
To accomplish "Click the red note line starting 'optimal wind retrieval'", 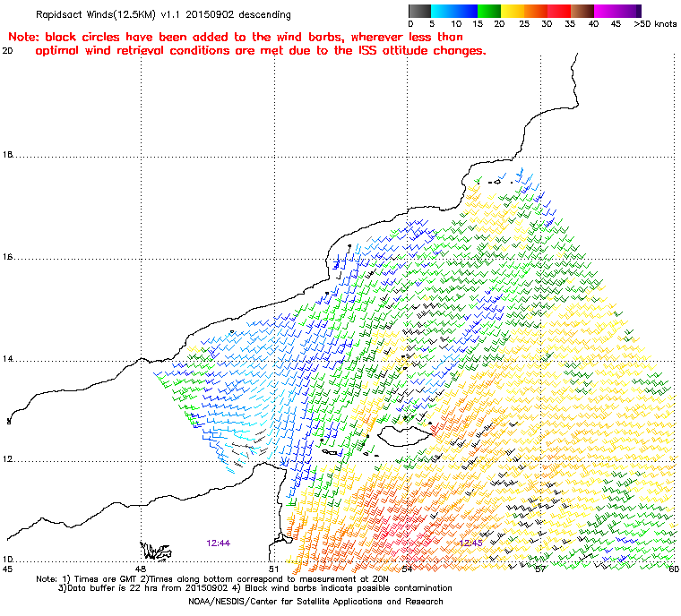I will click(261, 51).
